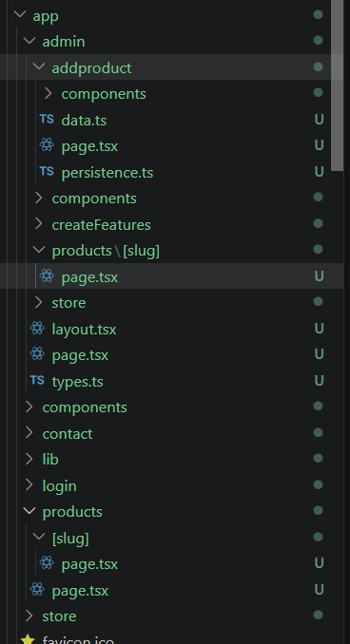Click git status dot on createFeatures folder
The height and width of the screenshot is (644, 350).
click(x=318, y=224)
